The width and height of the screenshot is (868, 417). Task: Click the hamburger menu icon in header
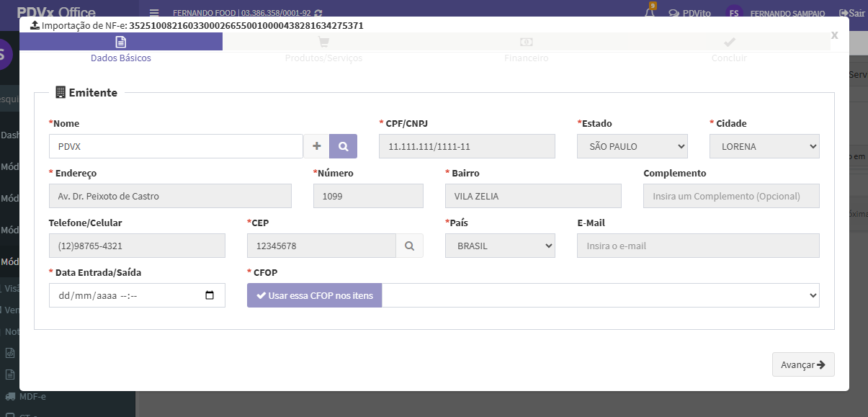tap(154, 12)
